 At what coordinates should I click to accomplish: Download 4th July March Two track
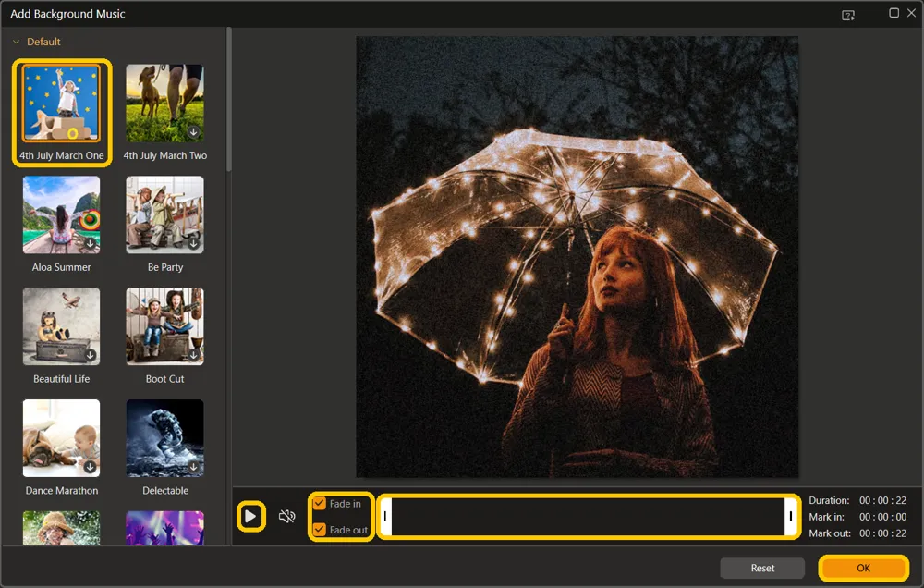click(x=193, y=132)
